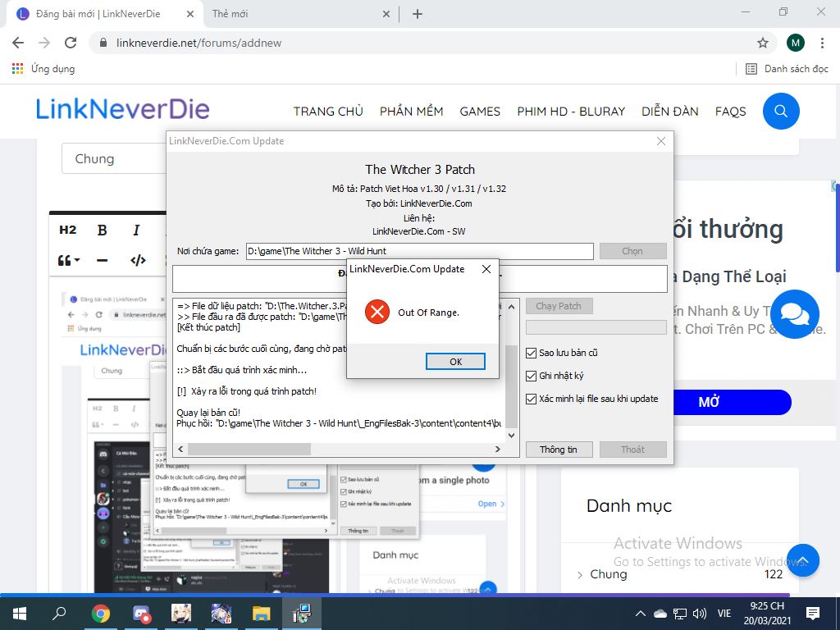Click the 'Thông tin' button
The height and width of the screenshot is (630, 840).
[x=558, y=450]
